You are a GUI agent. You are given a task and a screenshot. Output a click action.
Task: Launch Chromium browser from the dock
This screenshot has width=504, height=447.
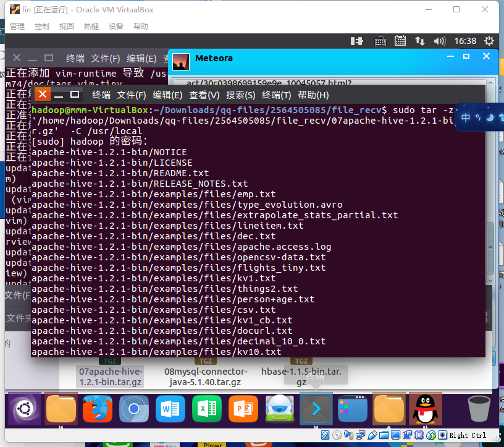133,409
